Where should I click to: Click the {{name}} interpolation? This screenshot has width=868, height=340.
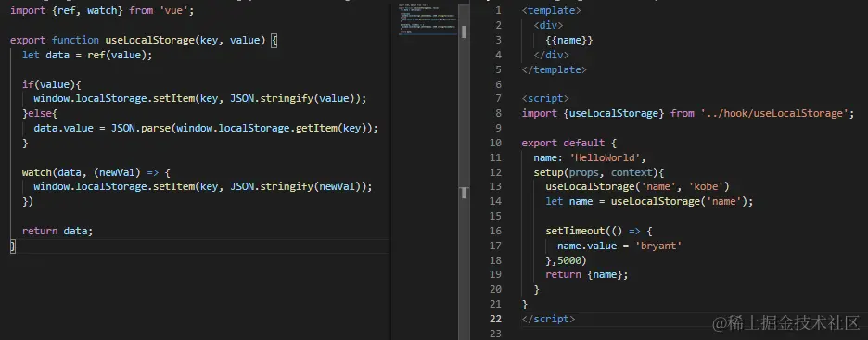pyautogui.click(x=569, y=40)
